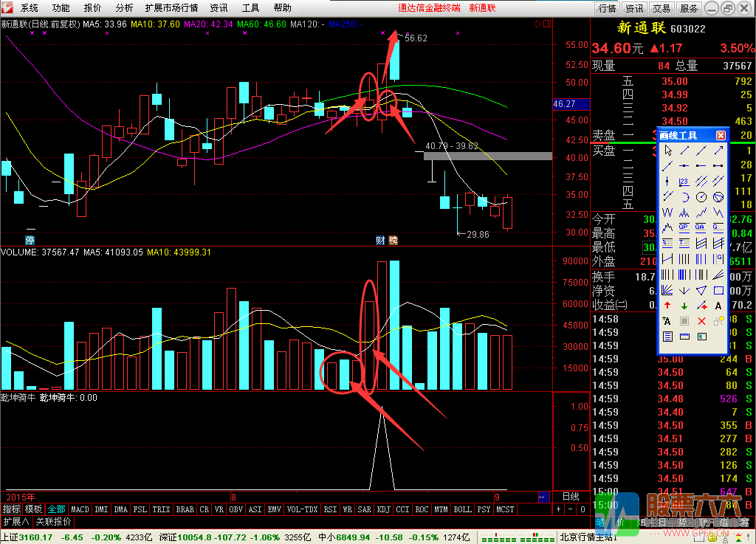Pick the W wave pattern drawing tool
This screenshot has width=756, height=544.
pos(667,213)
